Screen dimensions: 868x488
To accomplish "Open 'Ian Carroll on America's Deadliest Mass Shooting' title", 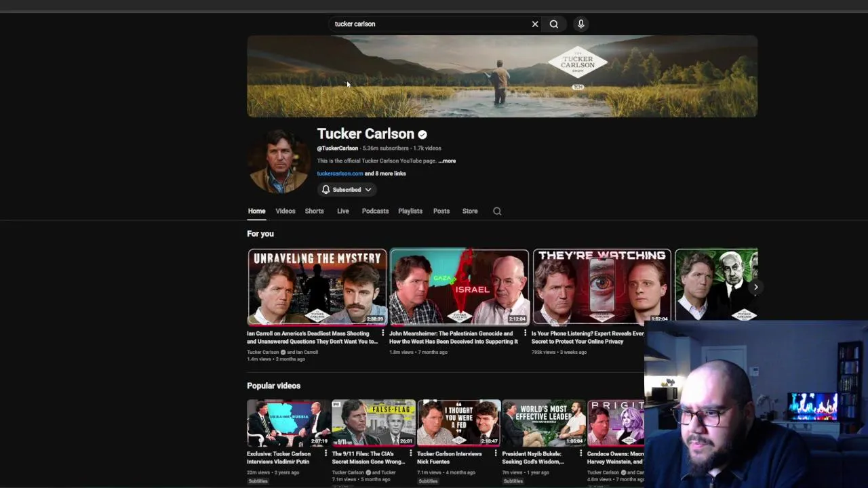I will [x=312, y=338].
